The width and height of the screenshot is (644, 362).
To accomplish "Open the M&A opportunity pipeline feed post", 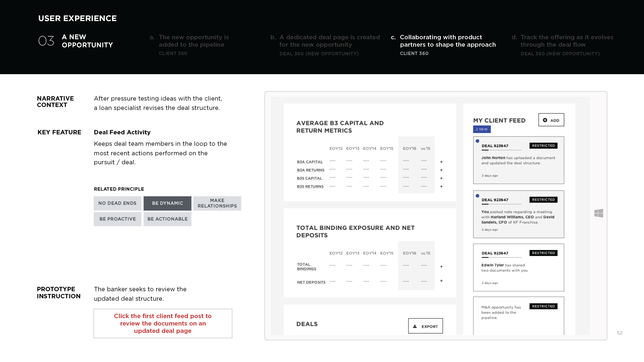I will [518, 316].
